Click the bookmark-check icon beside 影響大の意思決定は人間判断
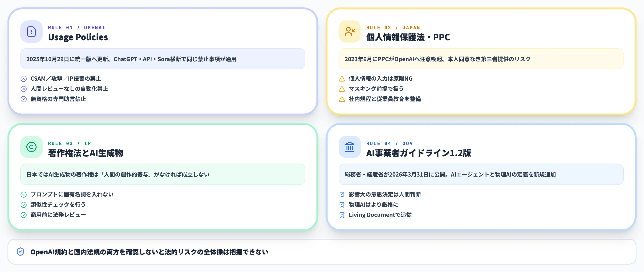644x272 pixels. tap(342, 195)
